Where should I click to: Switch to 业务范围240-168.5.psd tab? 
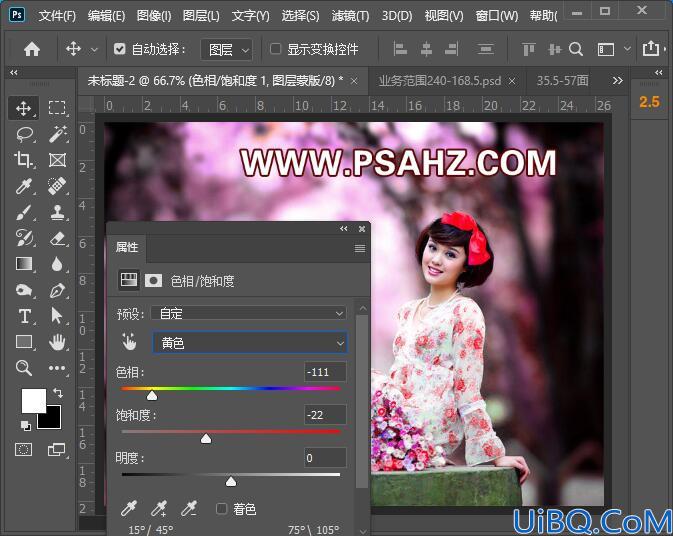(x=440, y=81)
